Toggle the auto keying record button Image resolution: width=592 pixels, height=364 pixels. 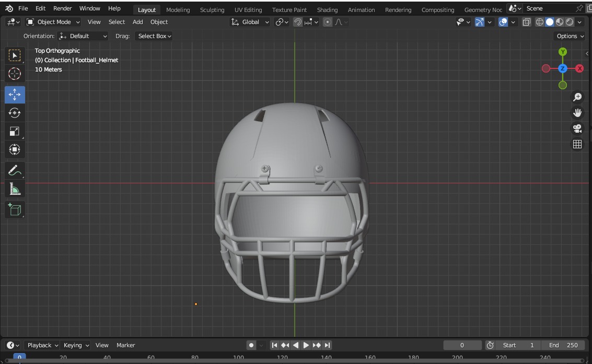pyautogui.click(x=251, y=345)
